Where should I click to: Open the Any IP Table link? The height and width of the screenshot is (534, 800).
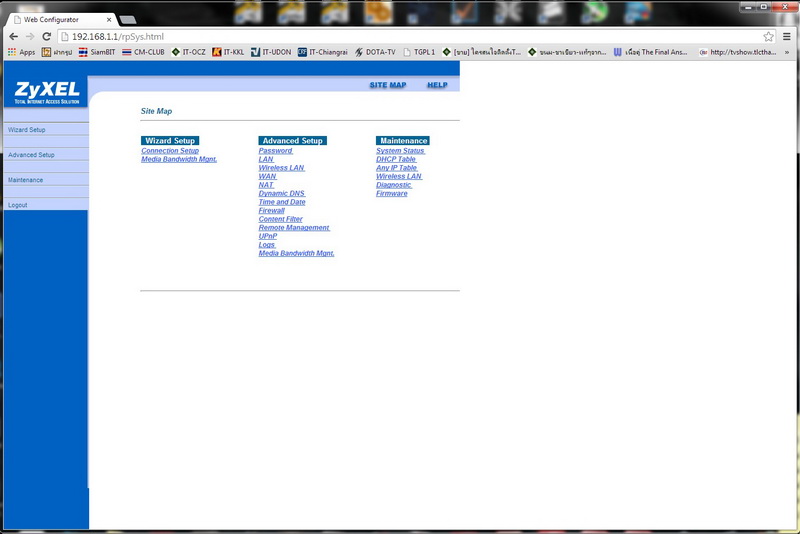(x=397, y=168)
